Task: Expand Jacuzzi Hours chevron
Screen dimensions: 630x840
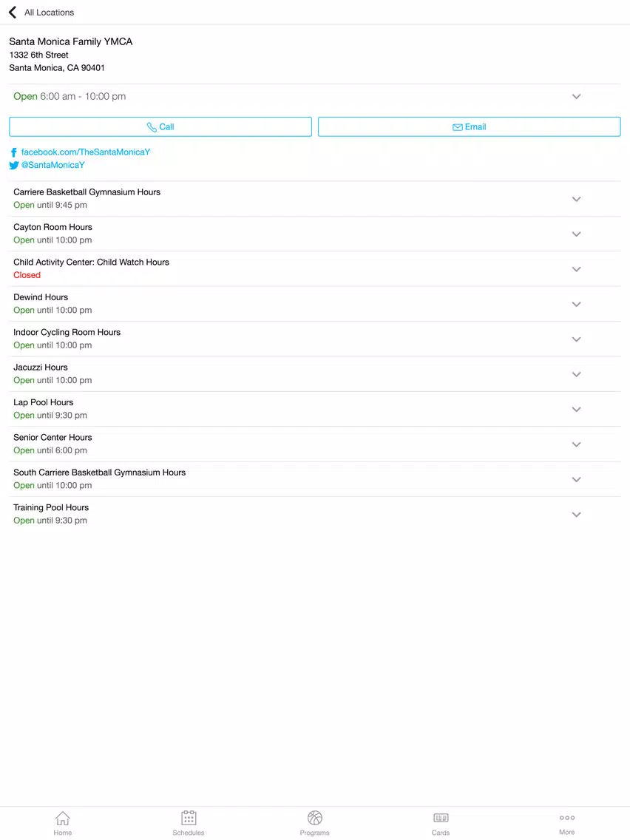Action: click(x=577, y=374)
